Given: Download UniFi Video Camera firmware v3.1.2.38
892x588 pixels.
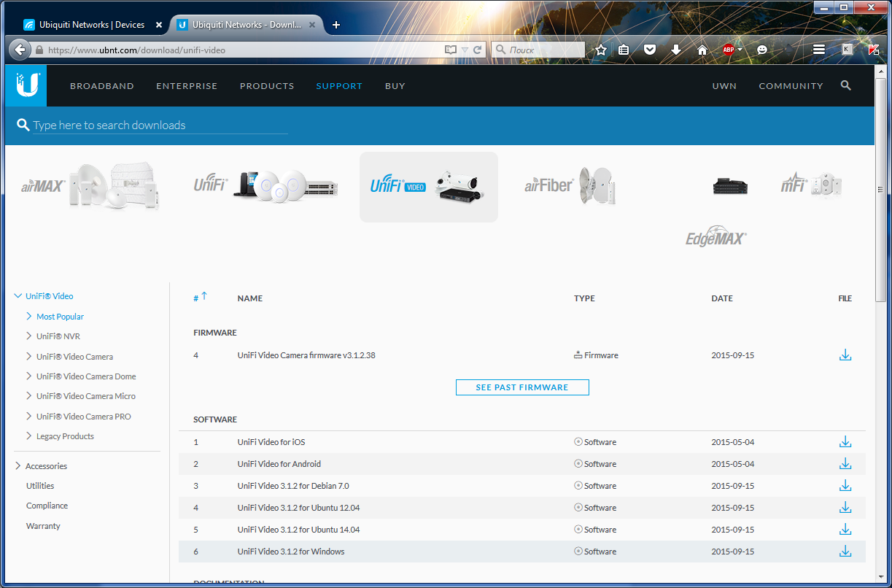Looking at the screenshot, I should (x=845, y=355).
